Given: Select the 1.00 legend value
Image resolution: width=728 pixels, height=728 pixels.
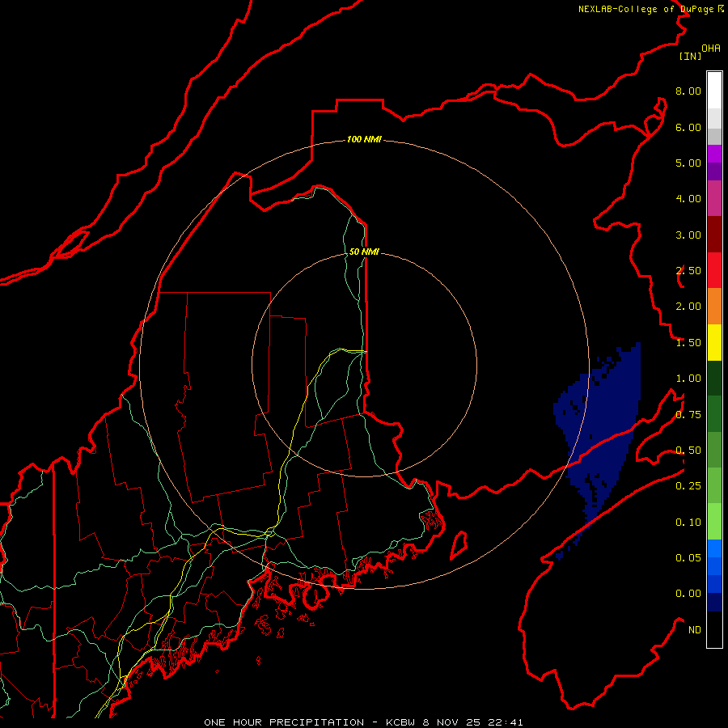Looking at the screenshot, I should [x=688, y=379].
